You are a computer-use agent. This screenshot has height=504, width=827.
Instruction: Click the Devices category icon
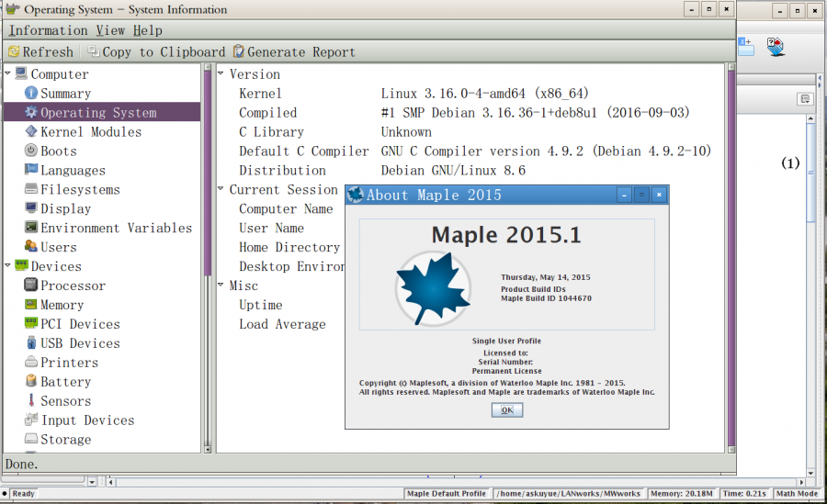(x=21, y=265)
